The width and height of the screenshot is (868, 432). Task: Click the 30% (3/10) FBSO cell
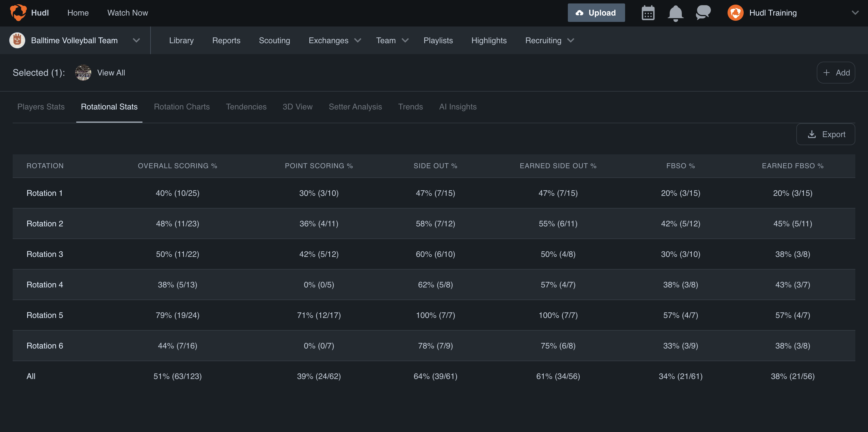click(x=680, y=254)
